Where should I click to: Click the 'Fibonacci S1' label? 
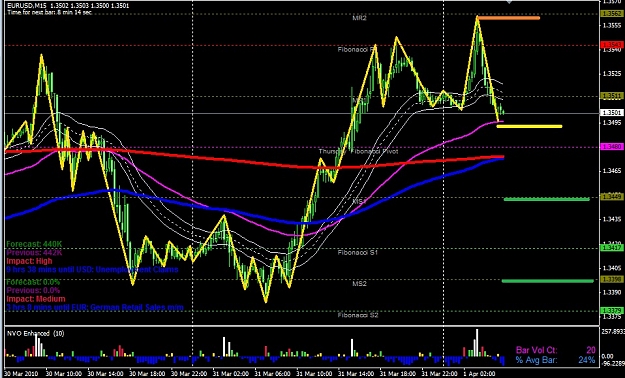click(x=358, y=252)
